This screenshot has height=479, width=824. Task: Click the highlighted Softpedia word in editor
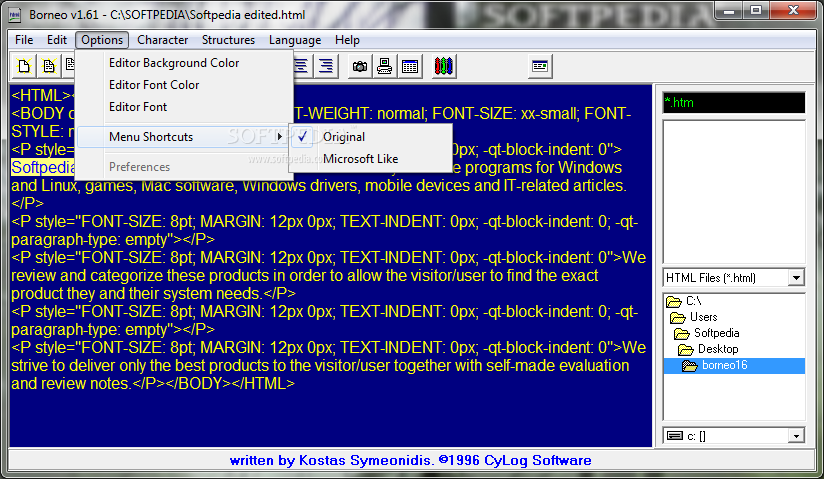43,167
